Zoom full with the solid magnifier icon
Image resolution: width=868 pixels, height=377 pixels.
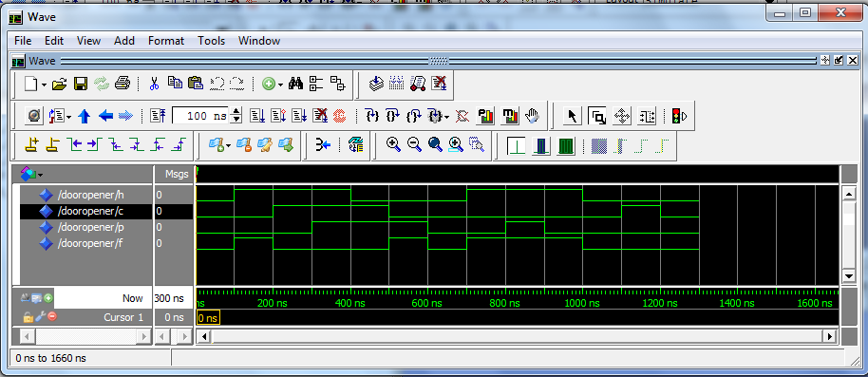click(x=435, y=145)
